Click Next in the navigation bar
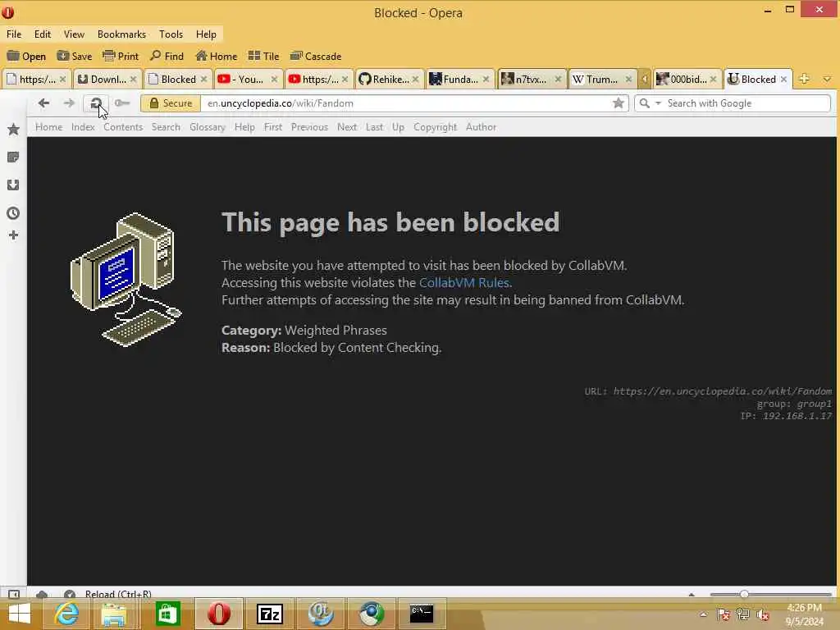Screen dimensions: 840x630 pyautogui.click(x=347, y=127)
